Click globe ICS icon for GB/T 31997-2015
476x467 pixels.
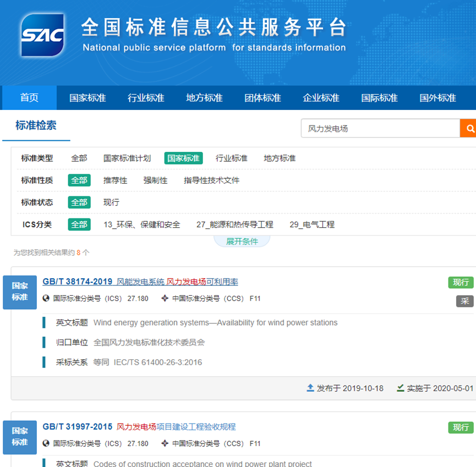tap(46, 443)
